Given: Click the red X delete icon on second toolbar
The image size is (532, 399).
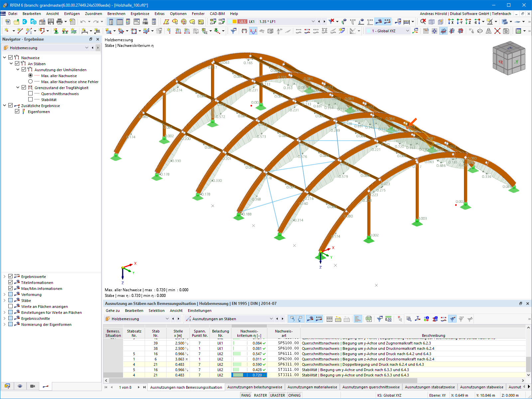Looking at the screenshot, I should (497, 31).
